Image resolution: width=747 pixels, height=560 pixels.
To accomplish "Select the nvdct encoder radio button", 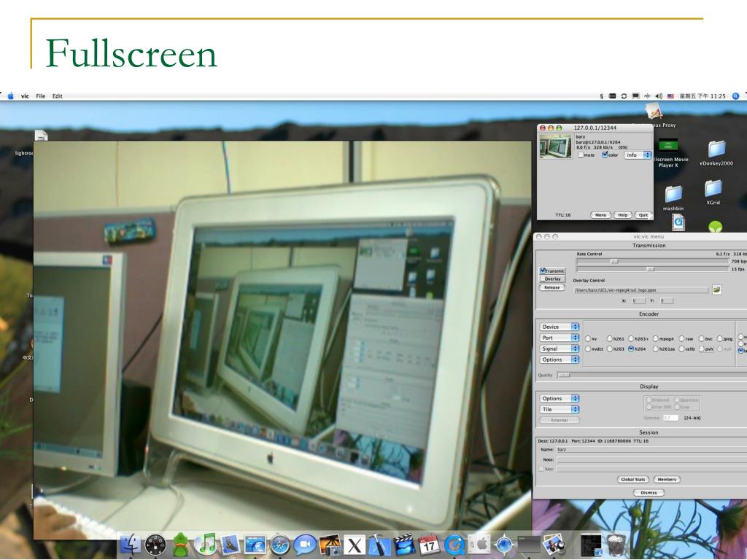I will click(588, 349).
